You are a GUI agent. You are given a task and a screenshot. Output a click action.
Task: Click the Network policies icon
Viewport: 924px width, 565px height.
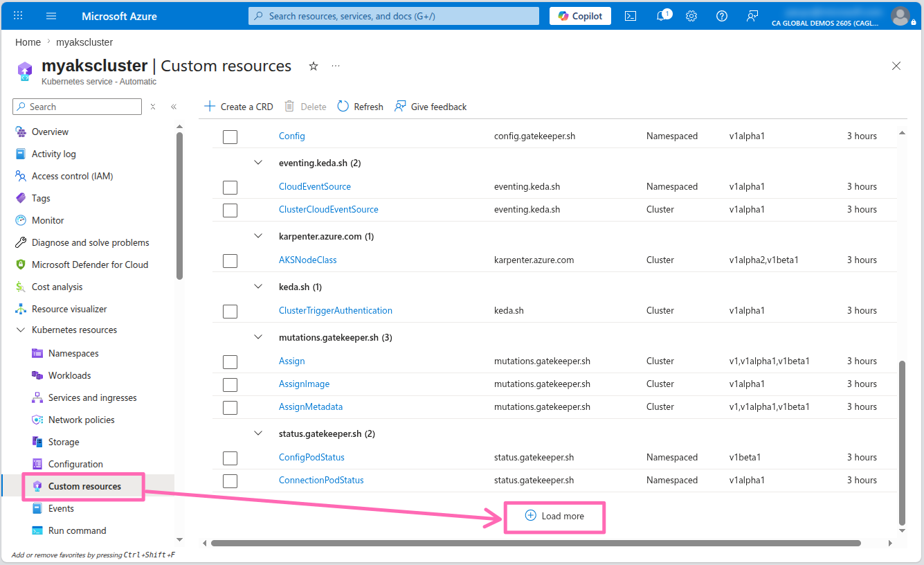pos(37,420)
